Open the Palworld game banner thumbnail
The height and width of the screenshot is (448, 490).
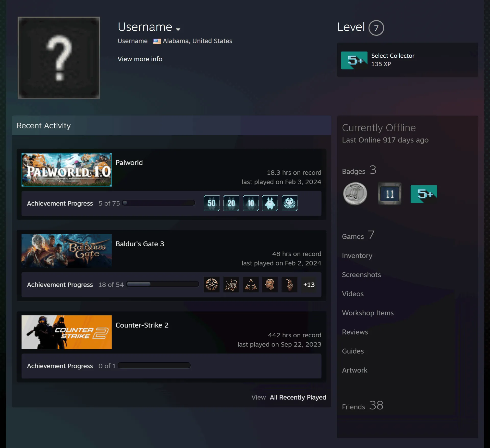click(x=67, y=170)
